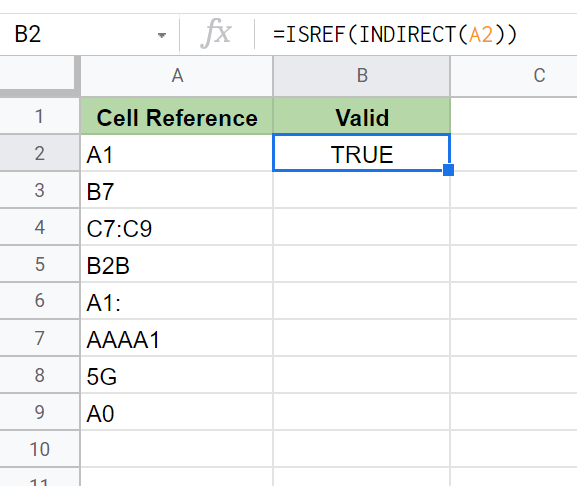Select column B header
Image resolution: width=577 pixels, height=486 pixels.
(x=362, y=76)
